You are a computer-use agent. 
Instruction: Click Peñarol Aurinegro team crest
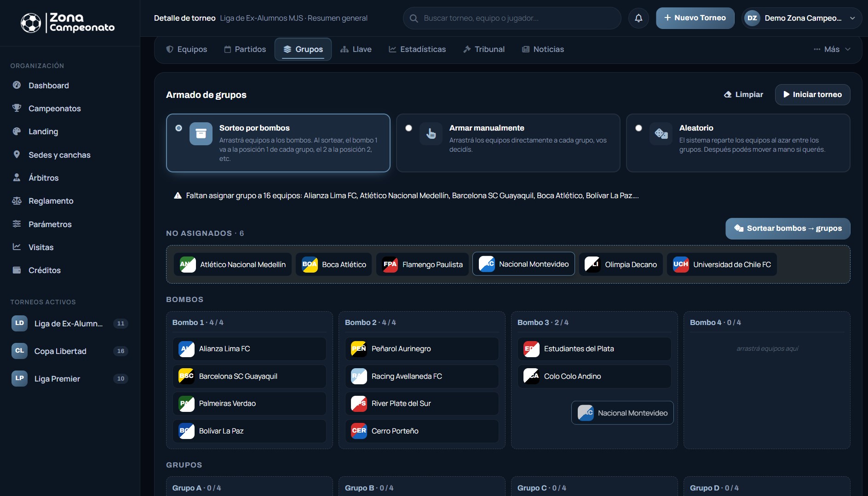pyautogui.click(x=359, y=348)
